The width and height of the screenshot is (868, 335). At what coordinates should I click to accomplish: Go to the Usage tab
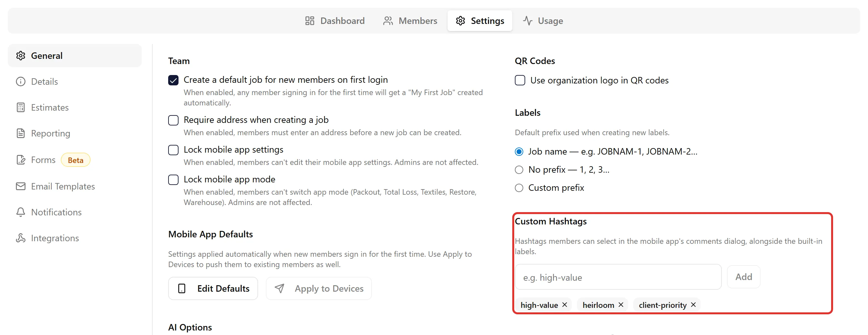[x=543, y=21]
